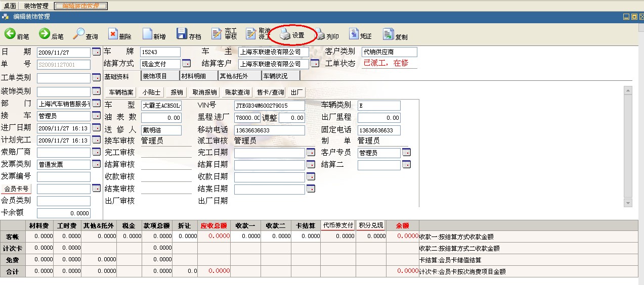Save the record using 存档
This screenshot has height=285, width=644.
pyautogui.click(x=182, y=34)
